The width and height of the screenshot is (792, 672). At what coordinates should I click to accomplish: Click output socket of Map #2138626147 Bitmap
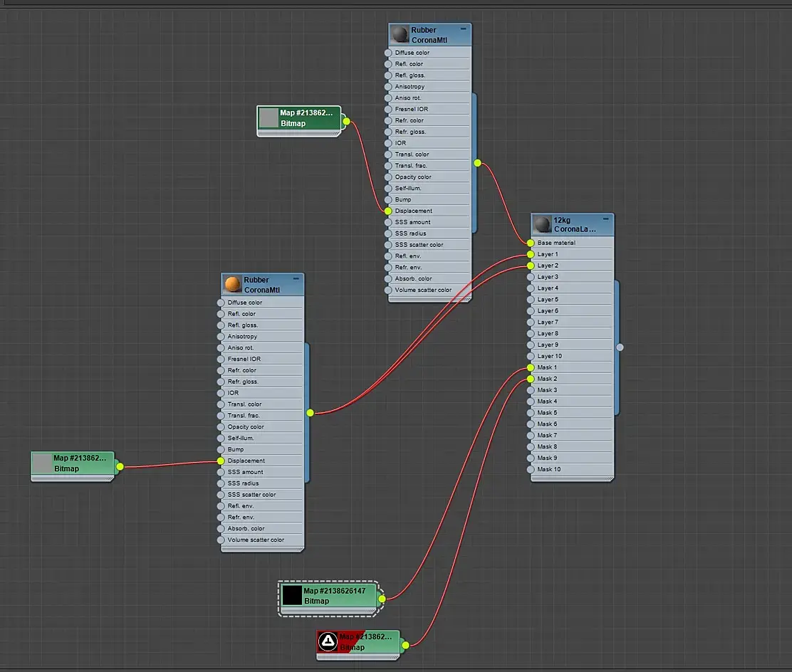coord(382,599)
